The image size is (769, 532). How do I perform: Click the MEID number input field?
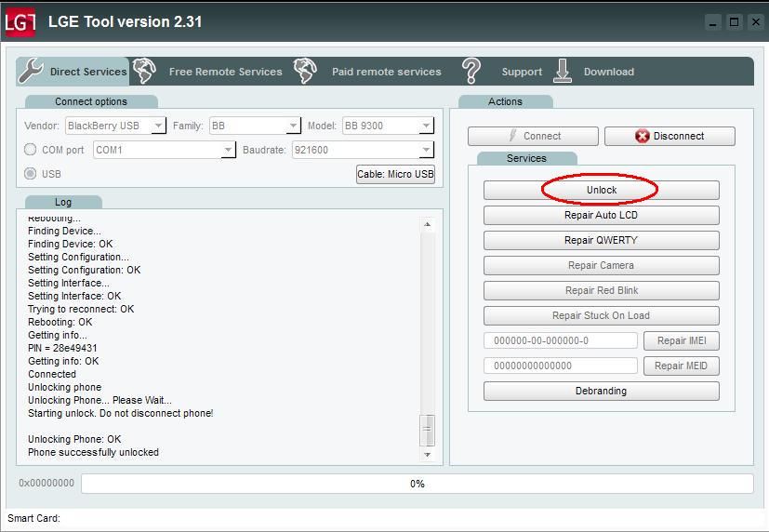click(561, 366)
